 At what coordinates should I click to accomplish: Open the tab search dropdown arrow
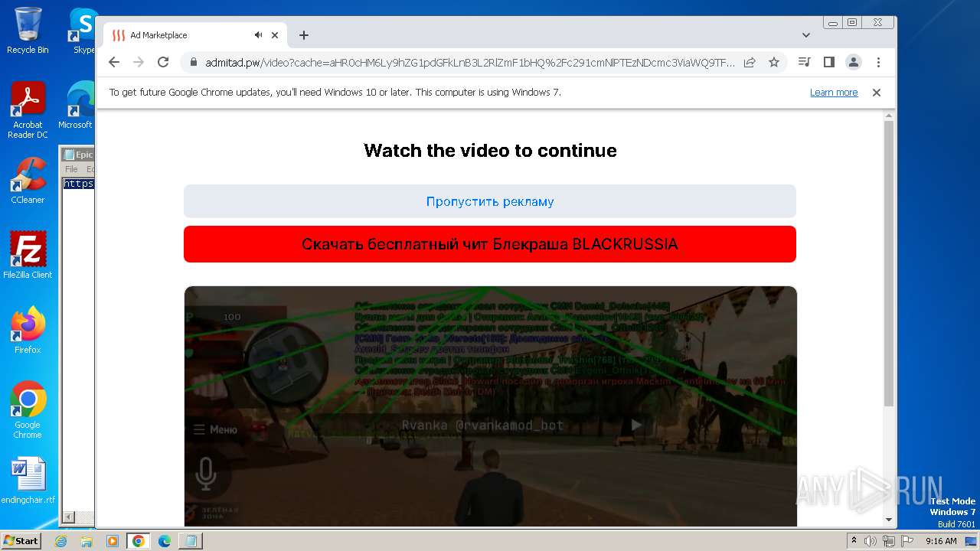806,35
